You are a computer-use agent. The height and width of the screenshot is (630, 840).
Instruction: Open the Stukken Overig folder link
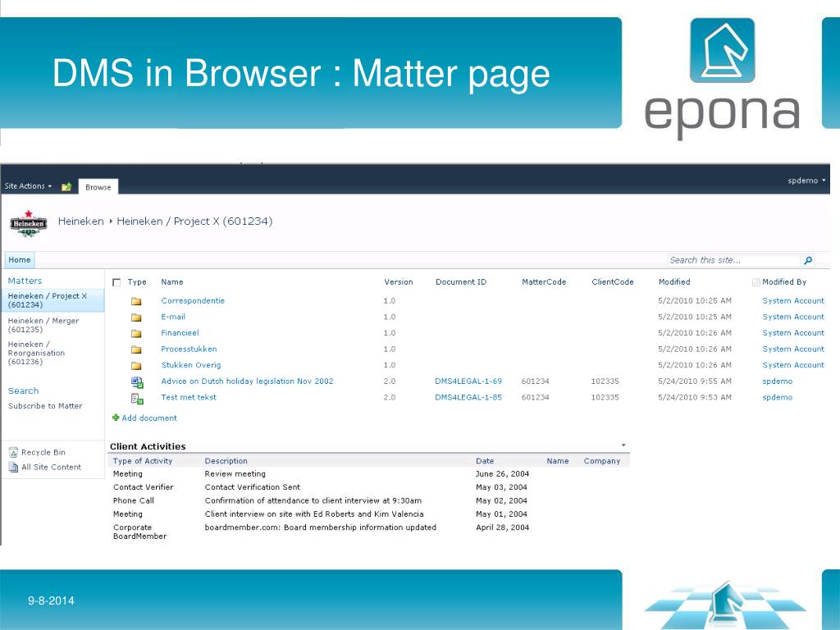tap(190, 365)
